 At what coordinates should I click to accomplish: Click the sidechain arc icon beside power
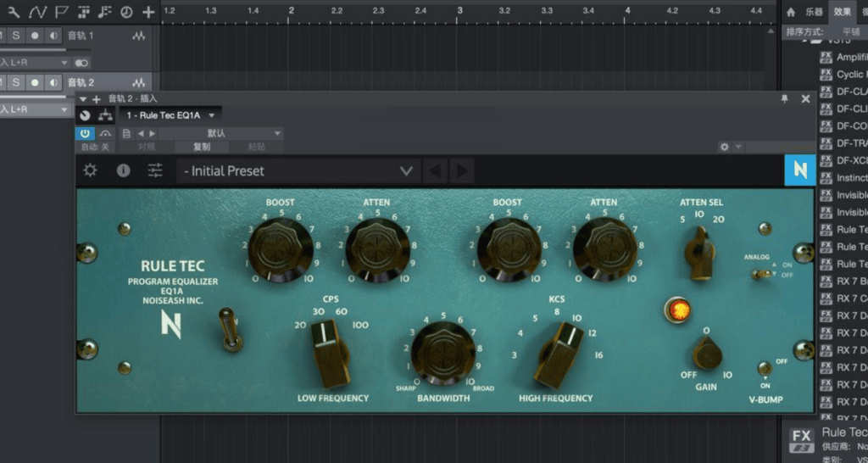pyautogui.click(x=105, y=133)
